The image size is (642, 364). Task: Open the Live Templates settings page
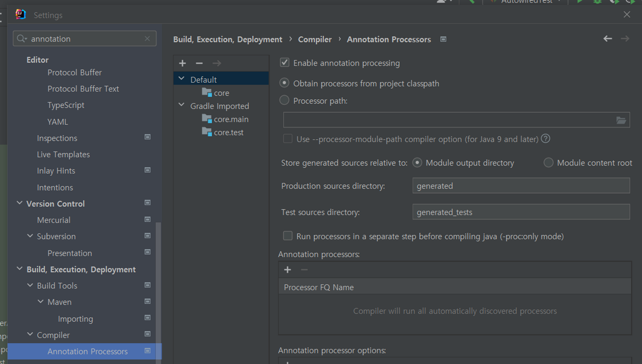[63, 154]
